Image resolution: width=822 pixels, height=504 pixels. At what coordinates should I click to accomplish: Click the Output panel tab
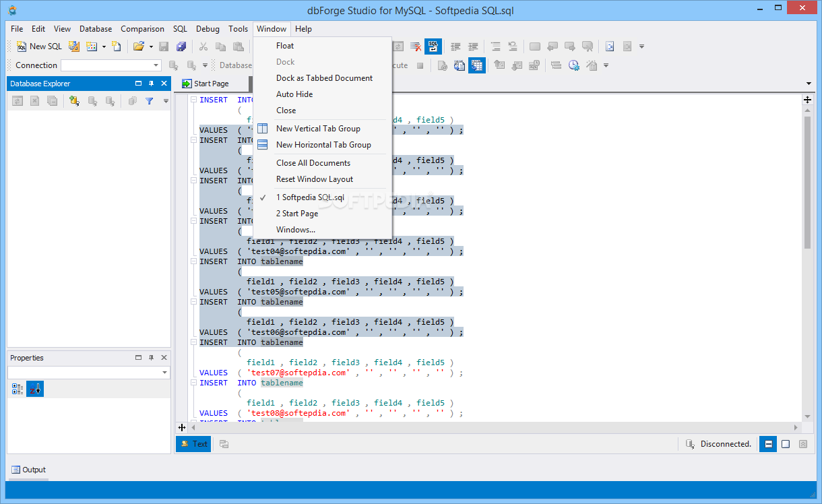point(28,470)
